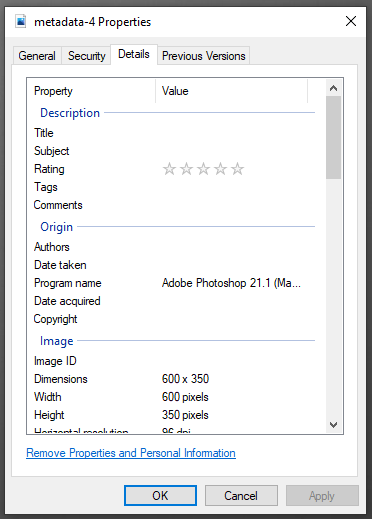
Task: Click the OK button
Action: [x=160, y=495]
